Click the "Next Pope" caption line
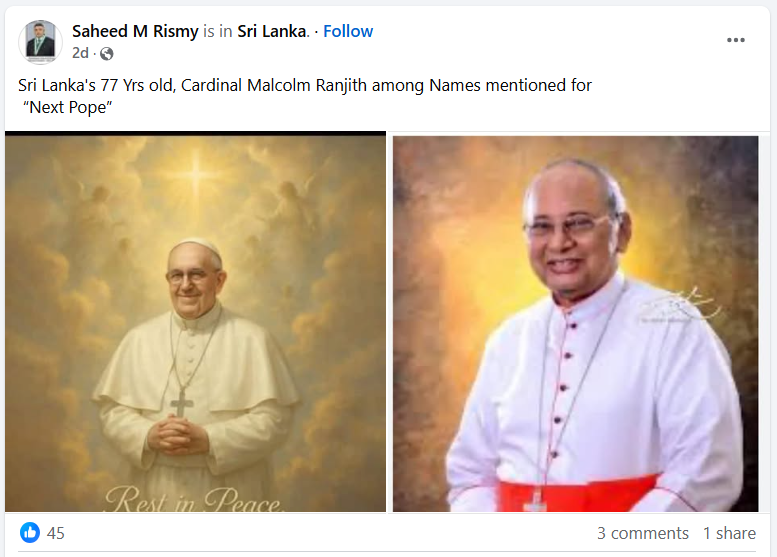Viewport: 777px width, 557px height. tap(67, 107)
